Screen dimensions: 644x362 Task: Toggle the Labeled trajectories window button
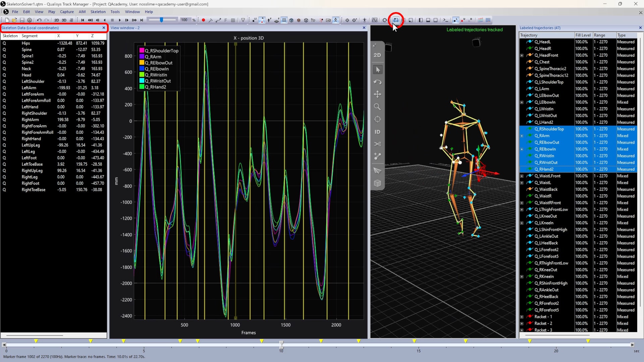pos(455,20)
